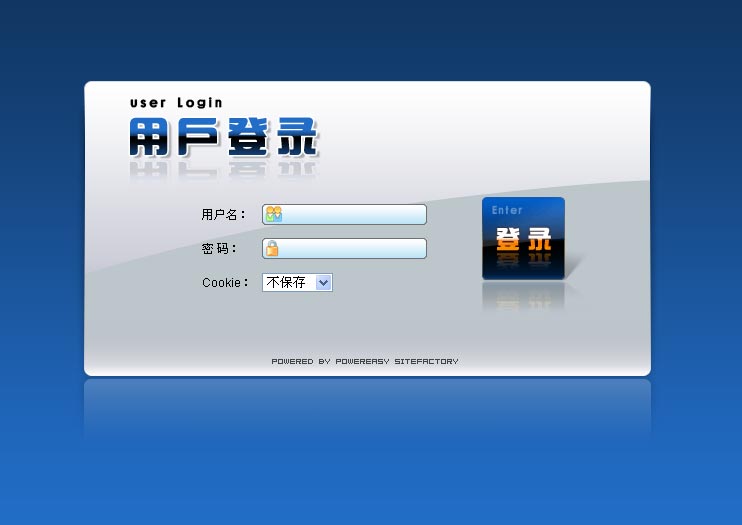Expand the Cookie dropdown arrow
The image size is (742, 525).
click(x=323, y=283)
